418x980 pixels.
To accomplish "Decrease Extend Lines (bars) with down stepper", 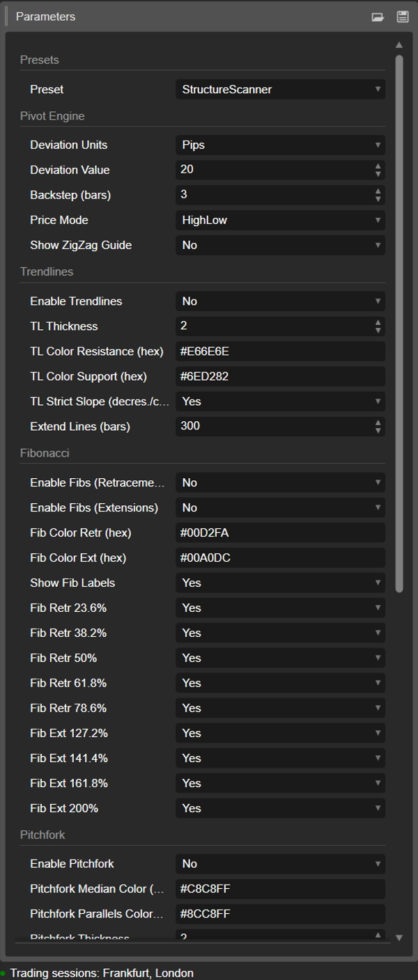I will [378, 430].
